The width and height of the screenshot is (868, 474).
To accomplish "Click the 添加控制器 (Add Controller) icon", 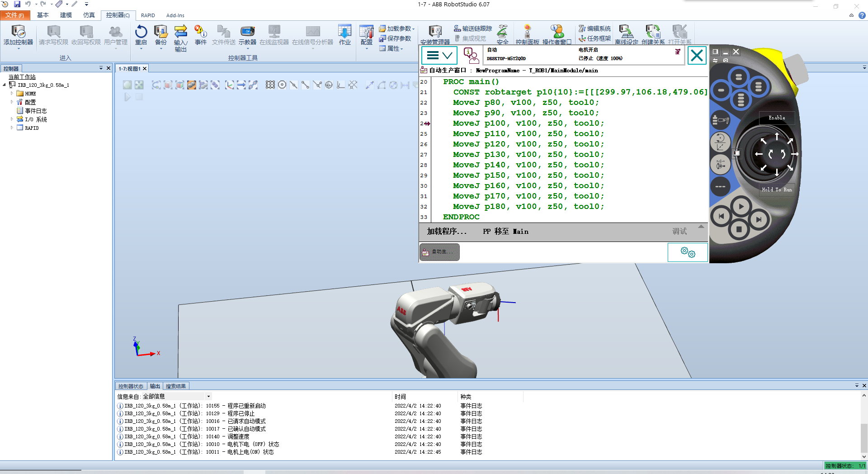I will point(18,36).
